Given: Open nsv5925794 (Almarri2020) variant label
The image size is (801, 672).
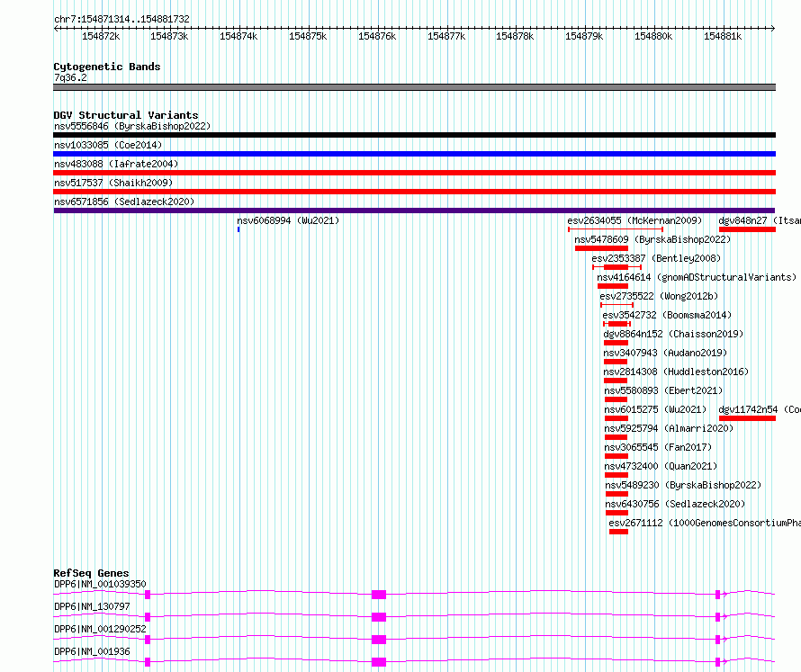Looking at the screenshot, I should pyautogui.click(x=669, y=428).
